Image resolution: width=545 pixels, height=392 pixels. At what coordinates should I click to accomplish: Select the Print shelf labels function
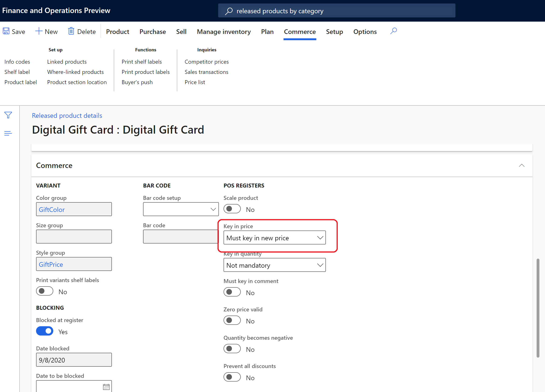pos(142,61)
